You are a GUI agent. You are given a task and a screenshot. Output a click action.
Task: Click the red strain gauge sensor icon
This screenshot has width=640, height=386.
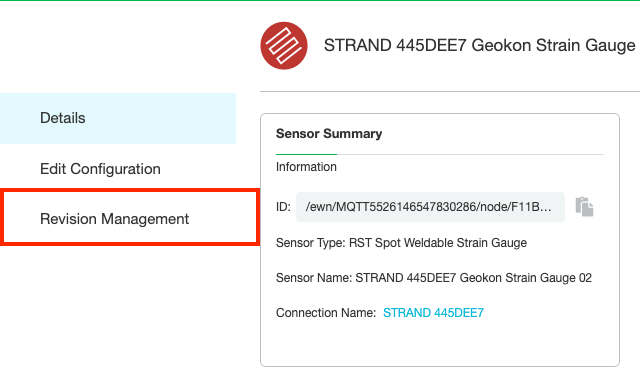(284, 46)
